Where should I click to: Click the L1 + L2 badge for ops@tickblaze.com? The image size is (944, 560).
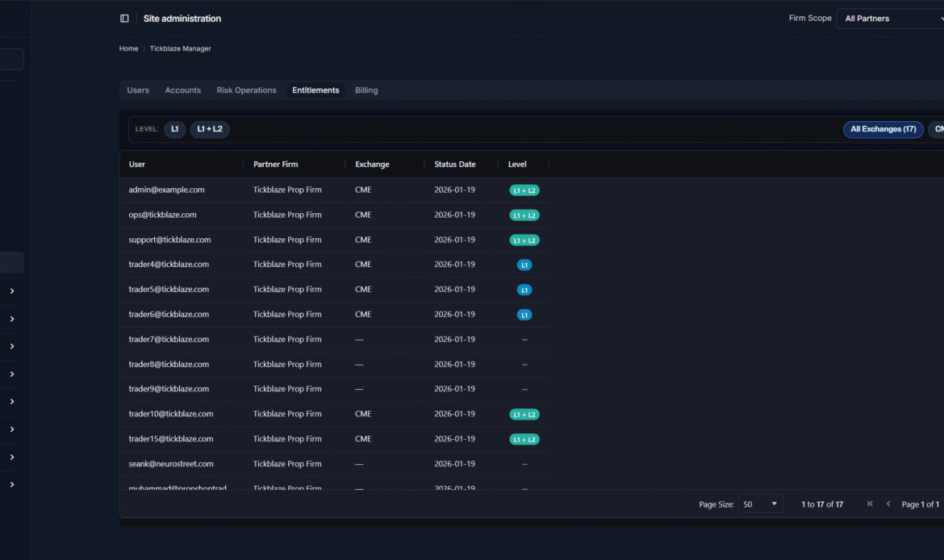524,215
